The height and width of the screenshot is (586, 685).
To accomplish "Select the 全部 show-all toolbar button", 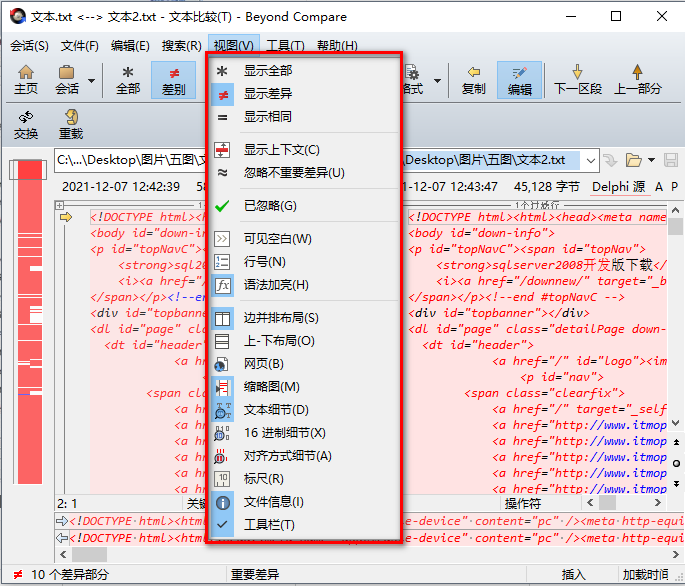I will tap(128, 80).
